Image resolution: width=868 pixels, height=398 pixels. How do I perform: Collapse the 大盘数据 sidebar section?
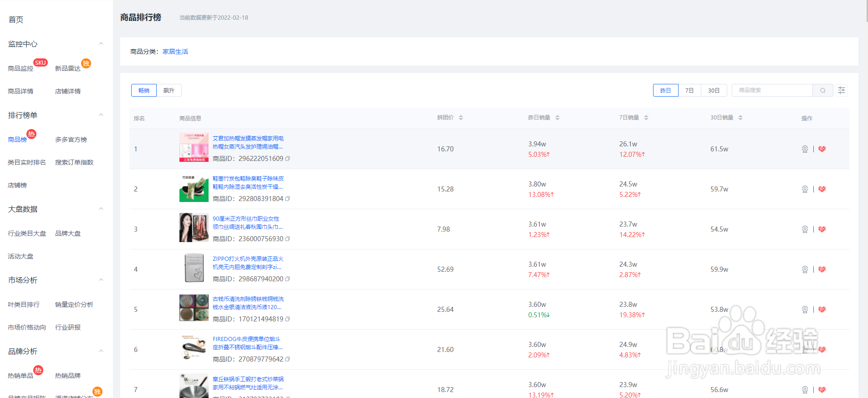(x=101, y=209)
